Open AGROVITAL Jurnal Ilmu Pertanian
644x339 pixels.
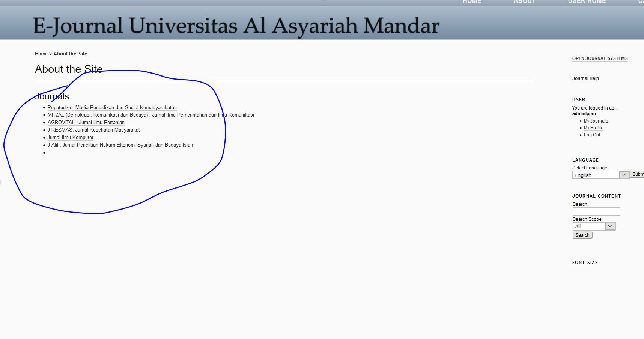[x=86, y=123]
